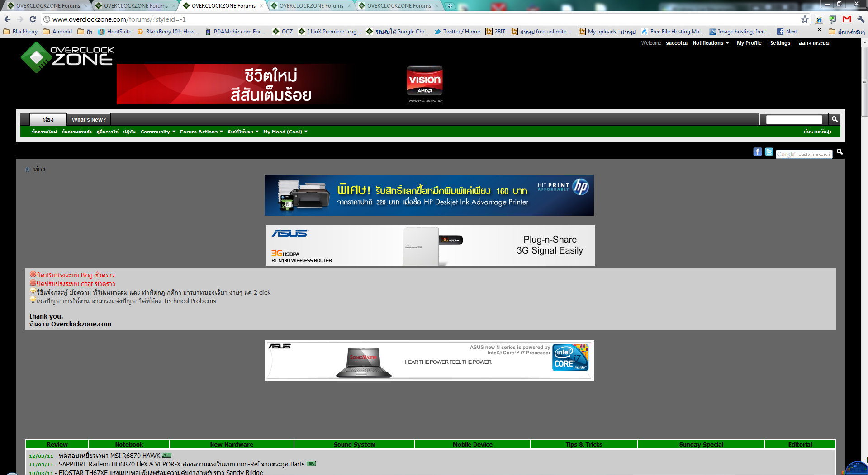Viewport: 868px width, 475px height.
Task: Open the MSI R6870 HAWK article
Action: pos(109,456)
